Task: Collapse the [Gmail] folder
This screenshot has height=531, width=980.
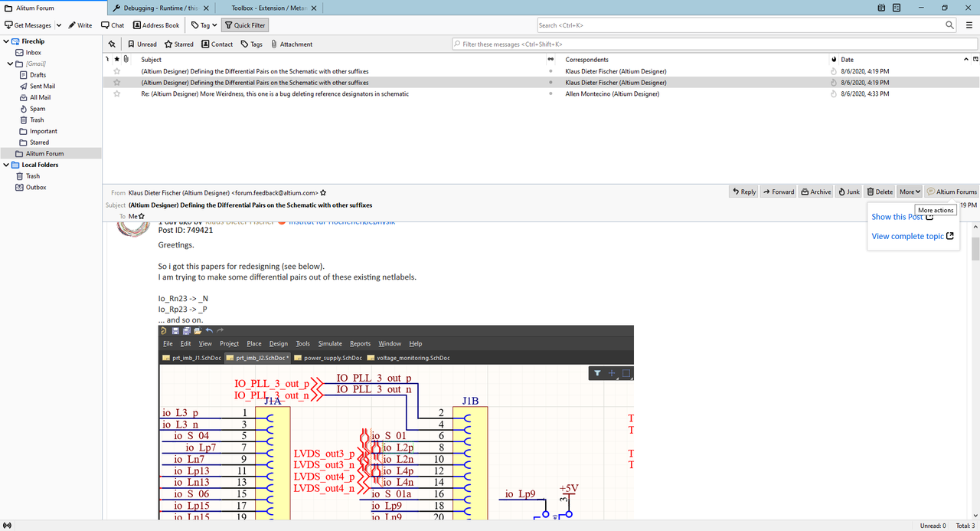Action: (10, 64)
